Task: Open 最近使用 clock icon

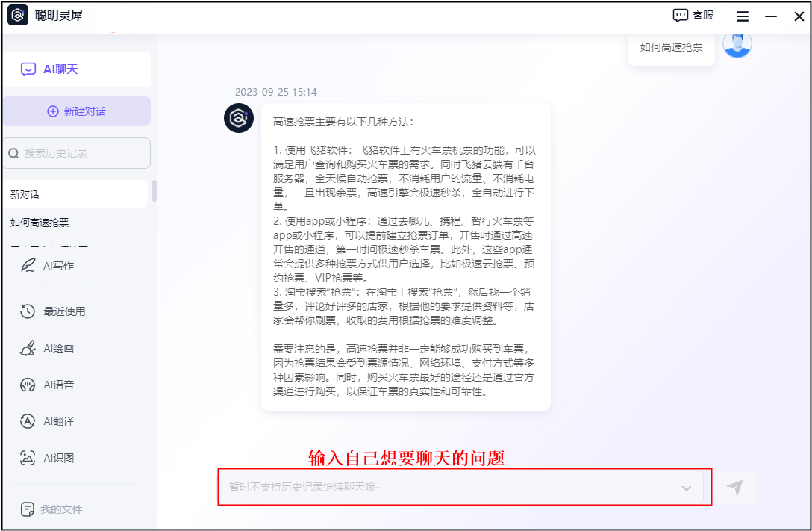Action: click(x=28, y=311)
